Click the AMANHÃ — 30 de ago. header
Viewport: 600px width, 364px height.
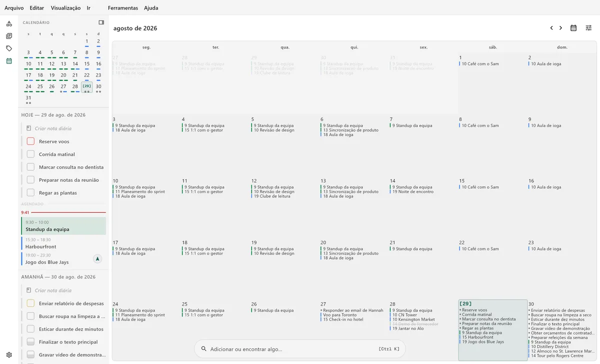click(58, 277)
